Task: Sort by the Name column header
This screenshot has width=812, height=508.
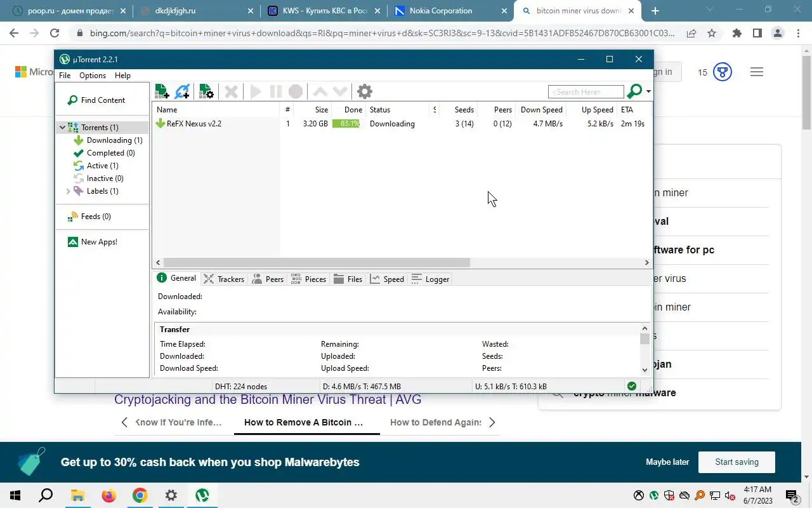Action: point(216,109)
